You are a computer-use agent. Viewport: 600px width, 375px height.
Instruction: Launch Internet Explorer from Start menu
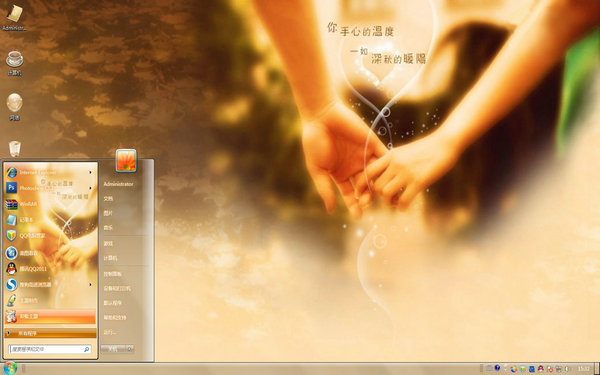click(x=50, y=172)
